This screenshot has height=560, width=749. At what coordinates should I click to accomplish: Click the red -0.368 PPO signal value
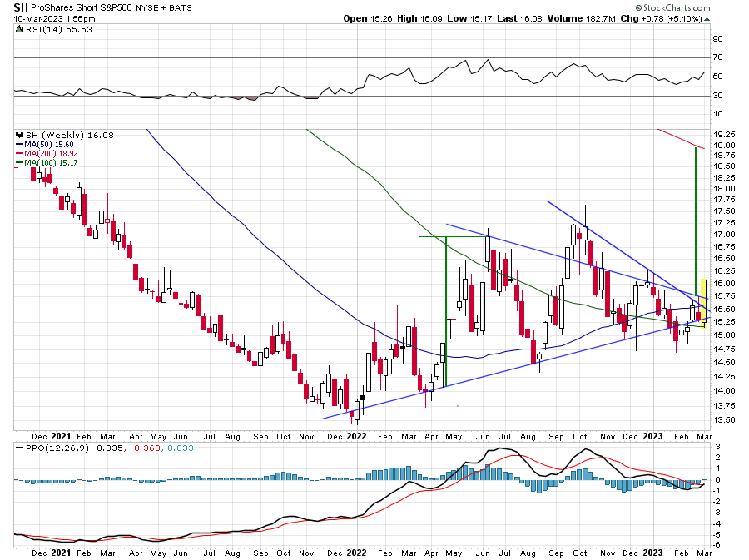point(145,448)
